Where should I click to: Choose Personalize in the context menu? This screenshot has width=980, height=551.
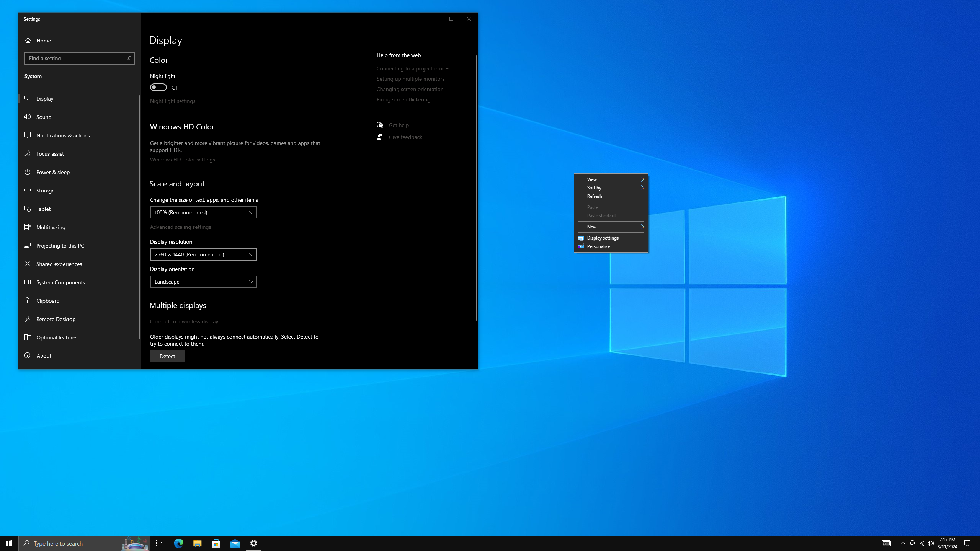click(598, 246)
